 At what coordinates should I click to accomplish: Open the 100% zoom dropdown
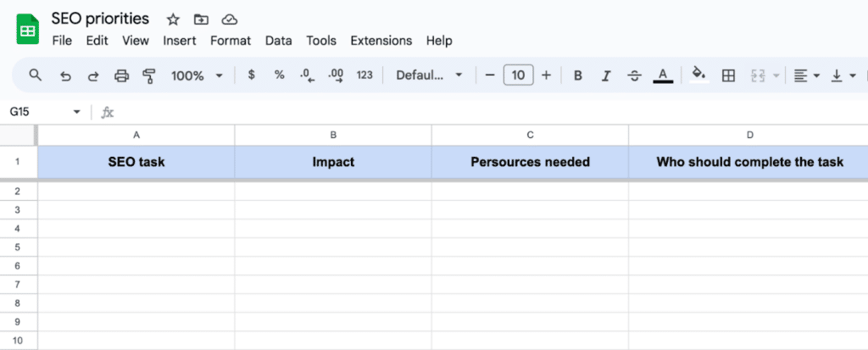click(x=197, y=75)
